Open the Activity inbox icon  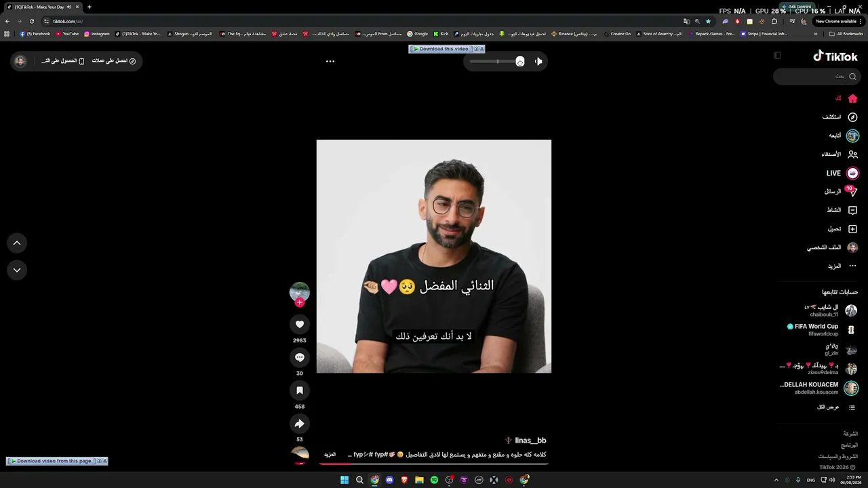coord(852,210)
